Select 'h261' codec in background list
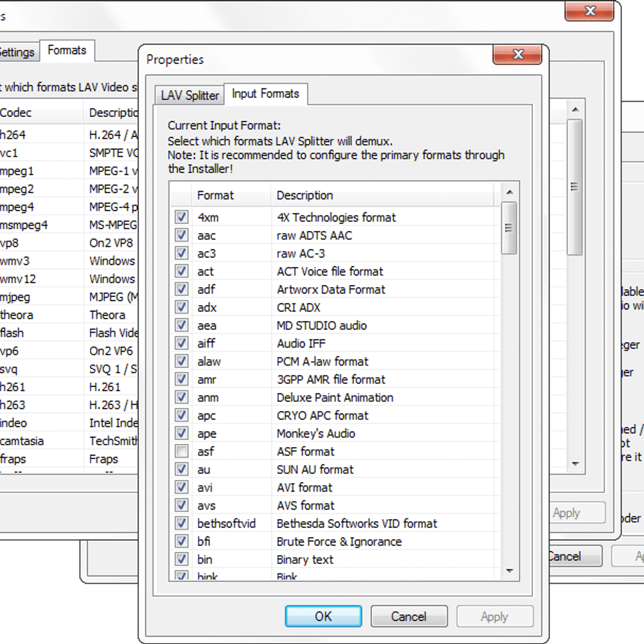Screen dimensions: 644x644 13,387
